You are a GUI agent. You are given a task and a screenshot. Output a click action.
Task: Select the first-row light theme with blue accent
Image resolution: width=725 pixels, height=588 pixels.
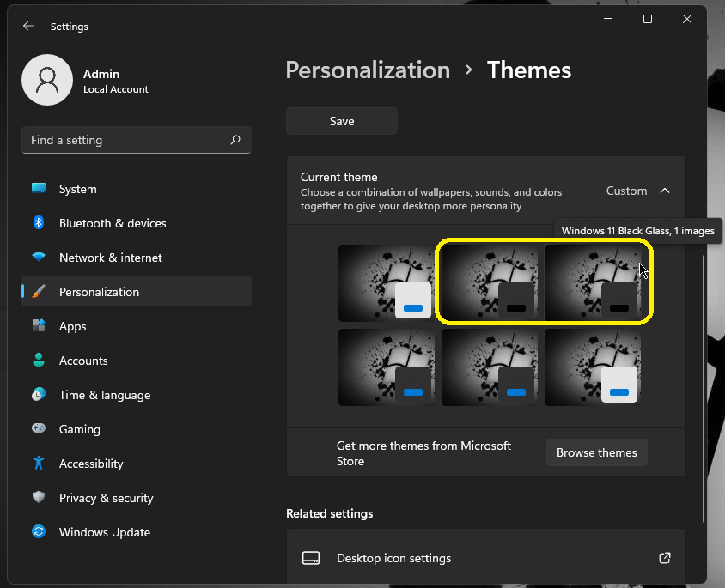387,283
